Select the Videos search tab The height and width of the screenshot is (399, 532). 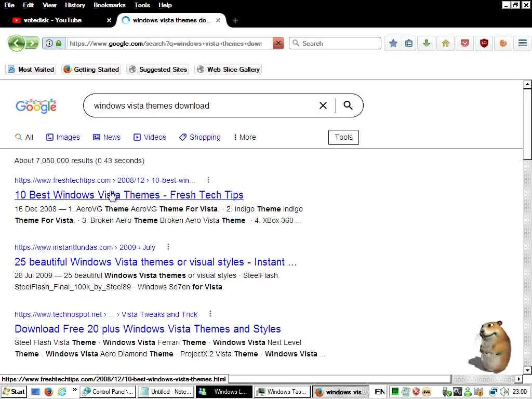coord(150,137)
